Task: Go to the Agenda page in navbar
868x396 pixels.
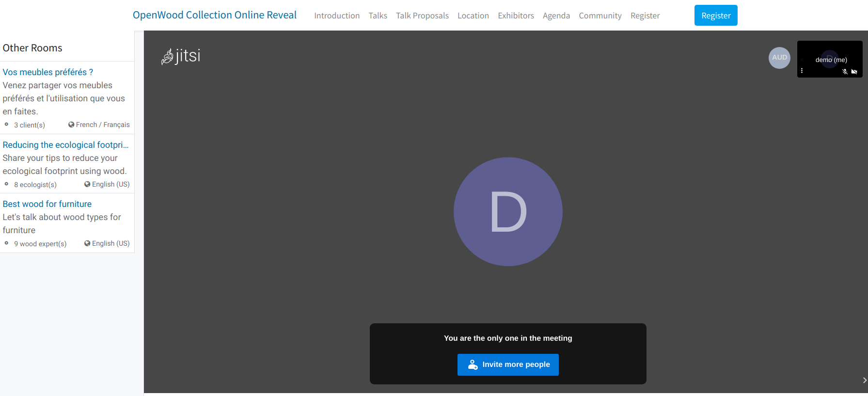Action: coord(556,16)
